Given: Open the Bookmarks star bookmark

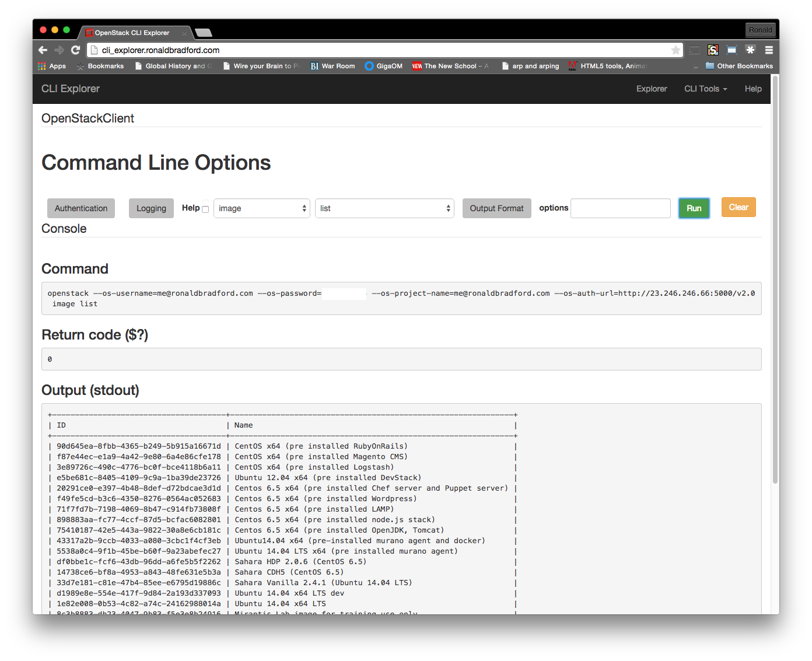Looking at the screenshot, I should pyautogui.click(x=100, y=66).
